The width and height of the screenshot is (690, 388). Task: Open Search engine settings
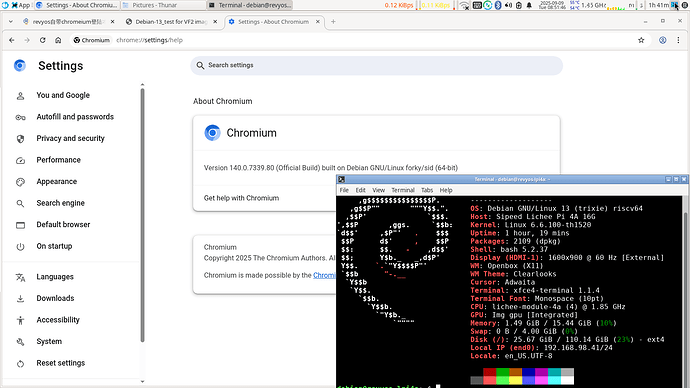[60, 203]
